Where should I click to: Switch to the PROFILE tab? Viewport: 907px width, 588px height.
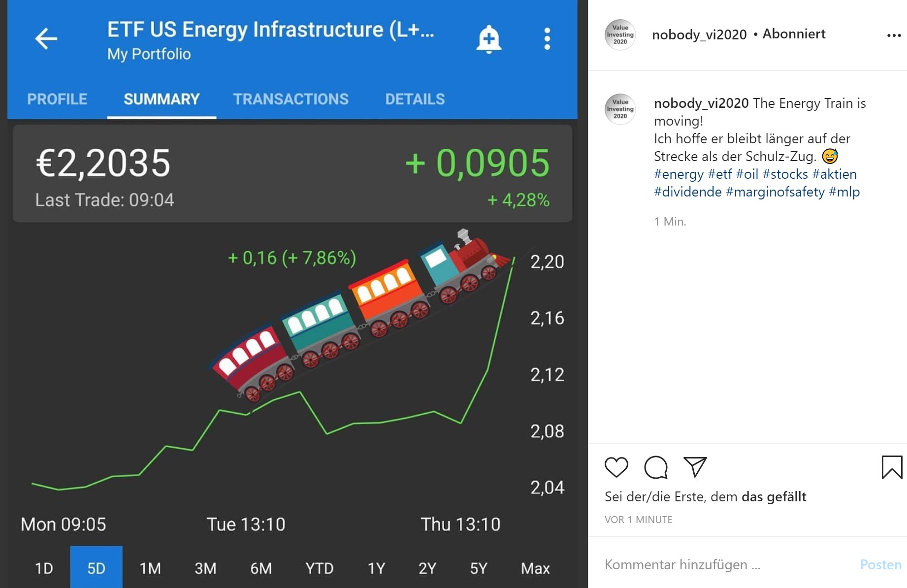coord(57,99)
